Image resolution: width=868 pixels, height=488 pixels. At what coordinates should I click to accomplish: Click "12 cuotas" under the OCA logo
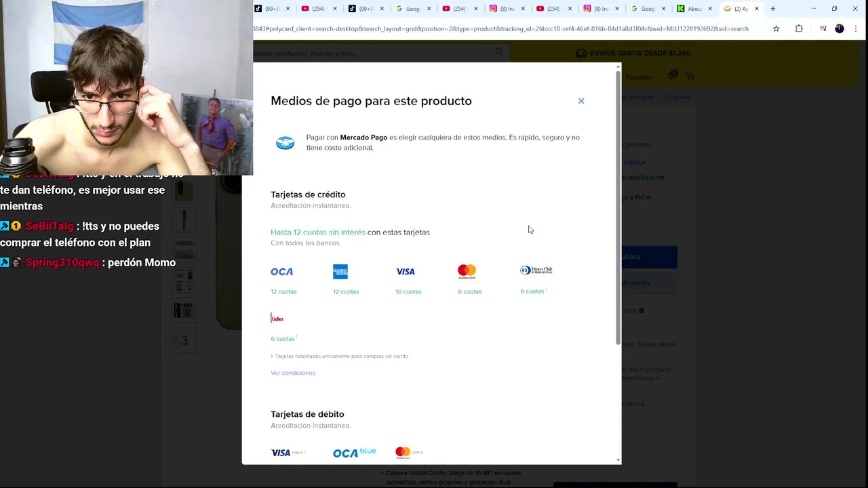click(283, 291)
